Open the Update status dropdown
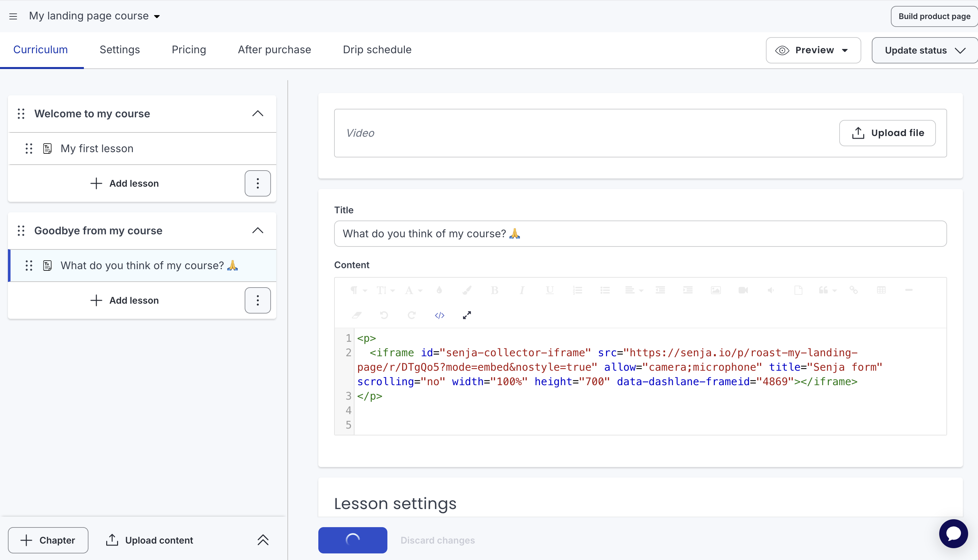 click(x=924, y=50)
